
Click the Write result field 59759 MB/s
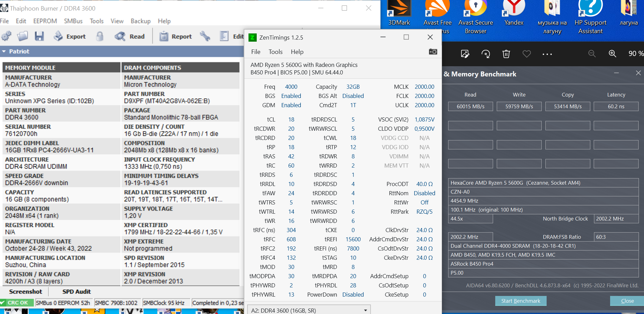coord(519,106)
